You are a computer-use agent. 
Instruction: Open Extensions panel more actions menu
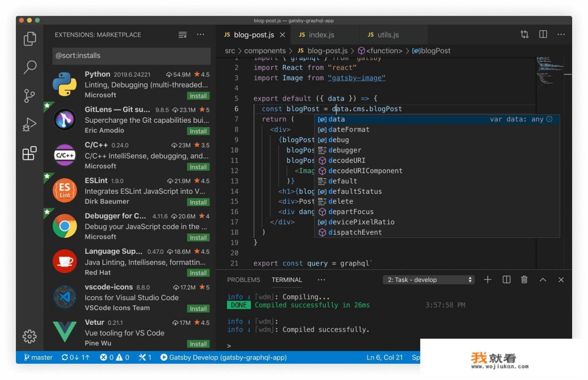[201, 35]
